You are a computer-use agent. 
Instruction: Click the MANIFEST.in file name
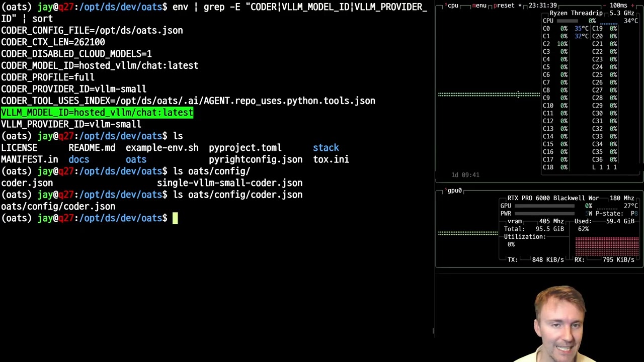click(x=30, y=159)
